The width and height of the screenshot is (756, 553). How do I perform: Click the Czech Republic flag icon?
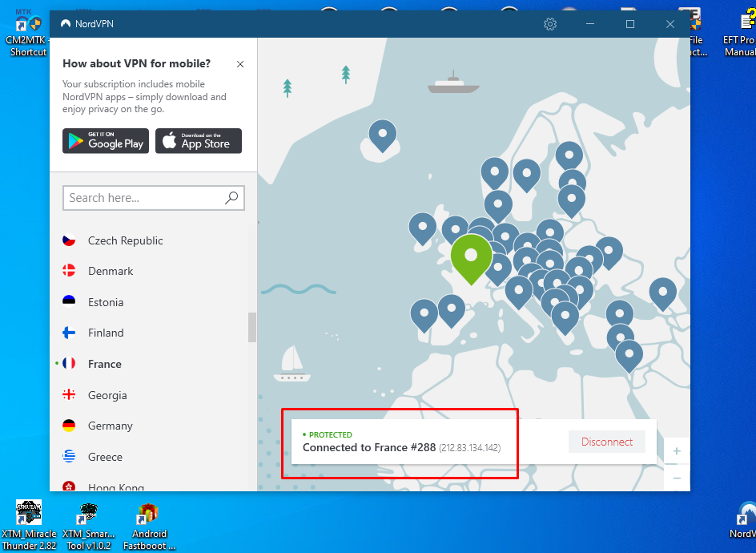[x=69, y=240]
